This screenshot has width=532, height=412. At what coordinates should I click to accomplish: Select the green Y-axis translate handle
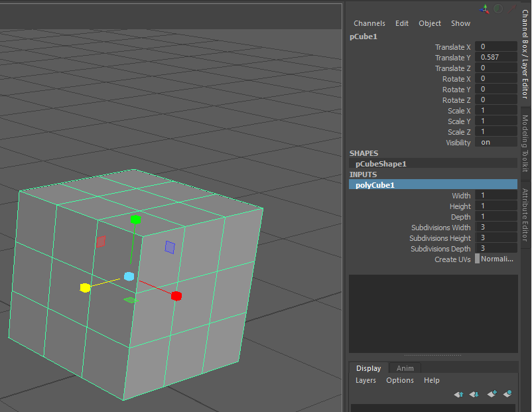pos(135,219)
